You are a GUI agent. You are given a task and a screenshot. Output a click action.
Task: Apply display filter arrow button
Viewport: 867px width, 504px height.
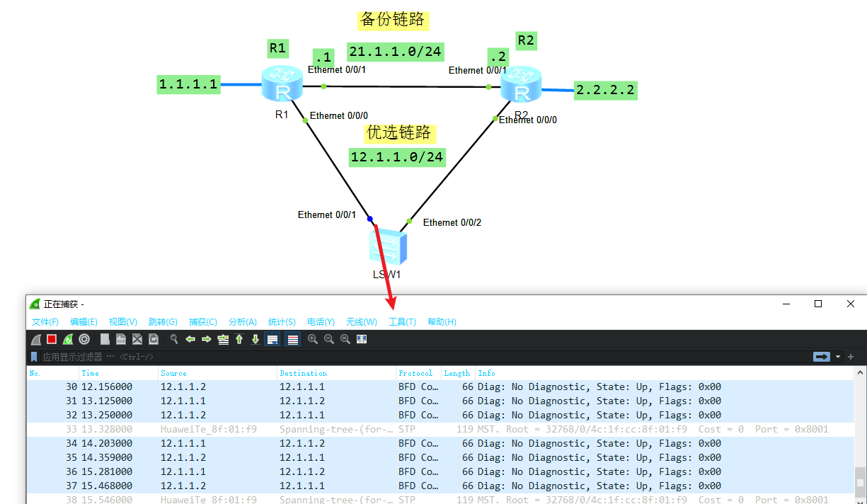click(822, 357)
